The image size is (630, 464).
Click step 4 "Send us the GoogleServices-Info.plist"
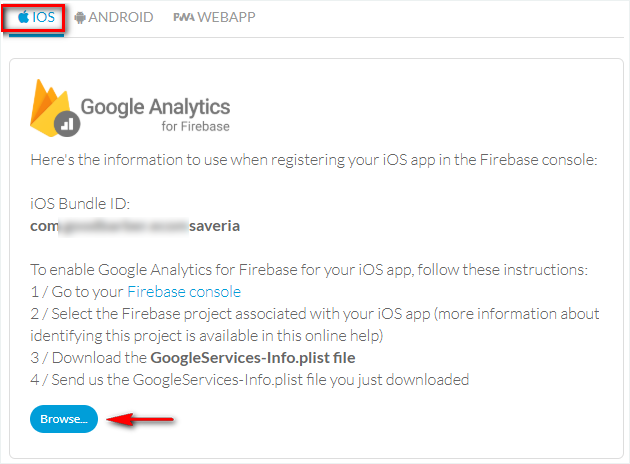pyautogui.click(x=250, y=380)
